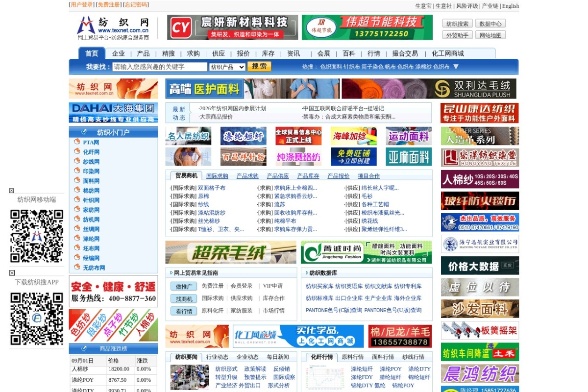Click the icon beside 面料网
This screenshot has height=392, width=588.
pyautogui.click(x=77, y=180)
